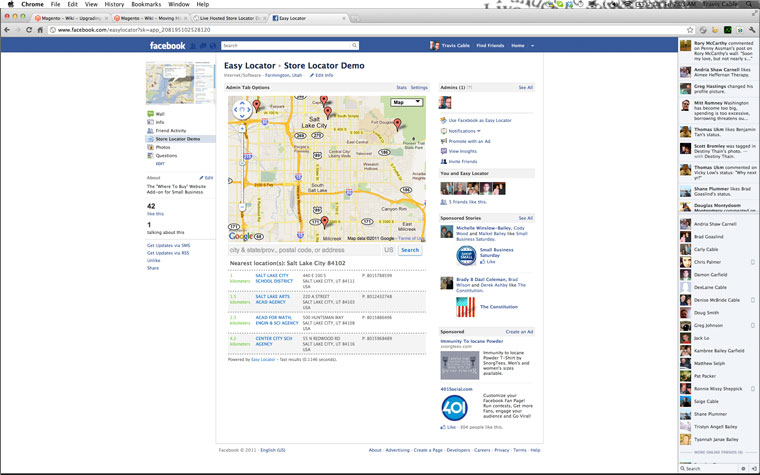
Task: Pan the map up with the arrow control
Action: pos(242,103)
